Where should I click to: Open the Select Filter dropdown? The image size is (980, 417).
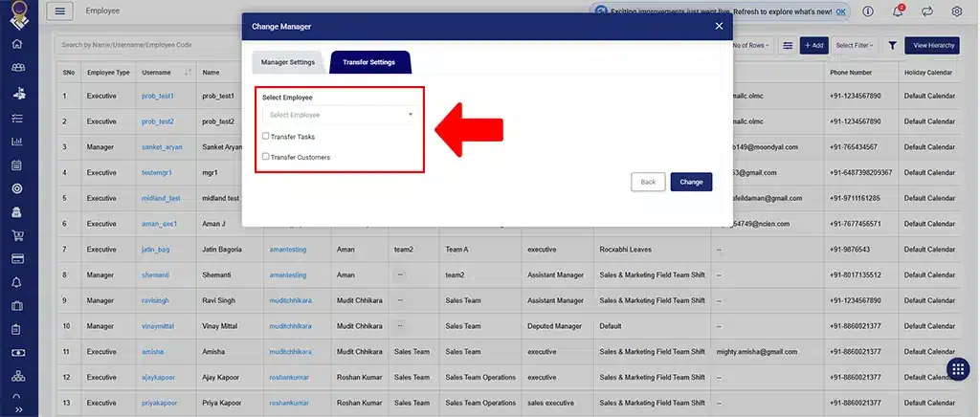coord(855,46)
